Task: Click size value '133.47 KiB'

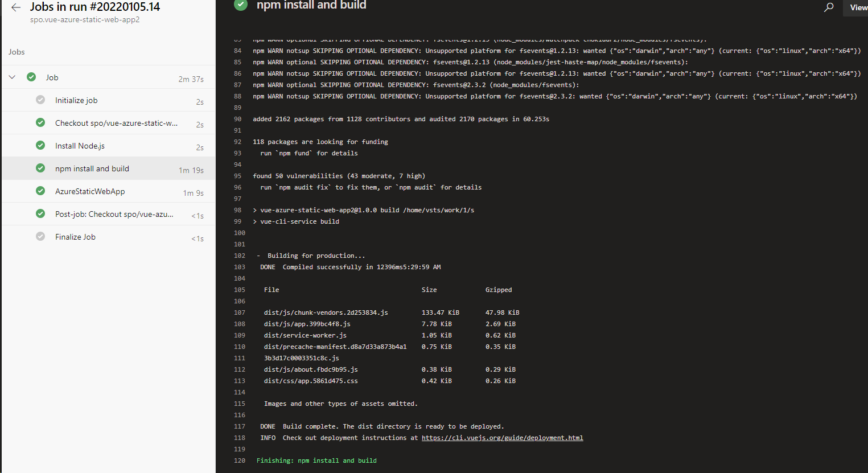Action: [440, 312]
